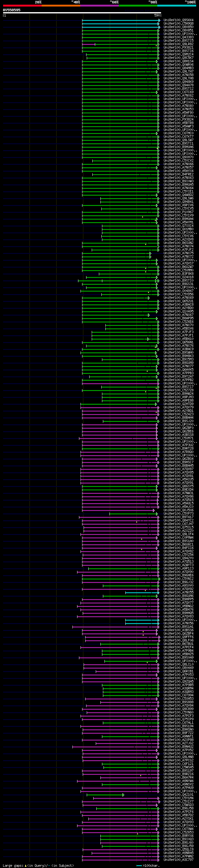Select the UniRef100_O80449 label
The image size is (199, 868).
tap(178, 668)
